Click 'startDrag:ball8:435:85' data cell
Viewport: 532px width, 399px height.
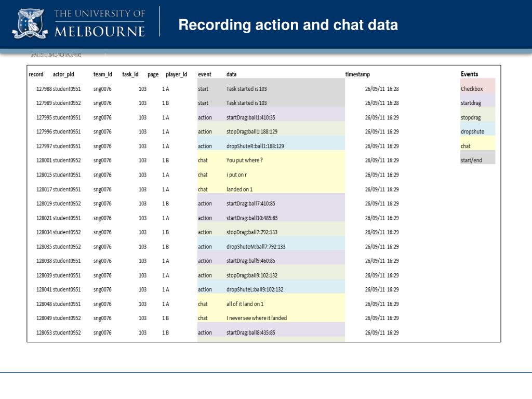[251, 333]
